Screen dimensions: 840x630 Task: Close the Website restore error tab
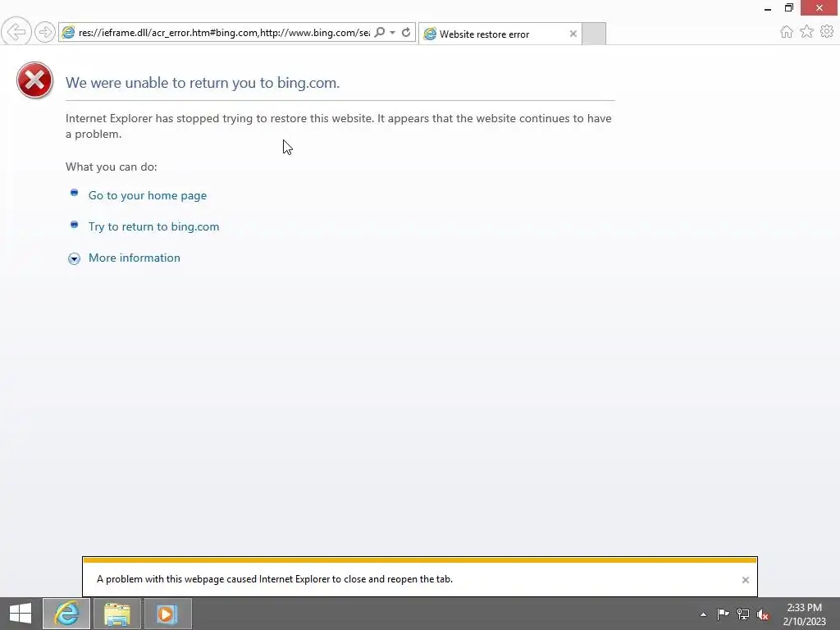pyautogui.click(x=573, y=34)
